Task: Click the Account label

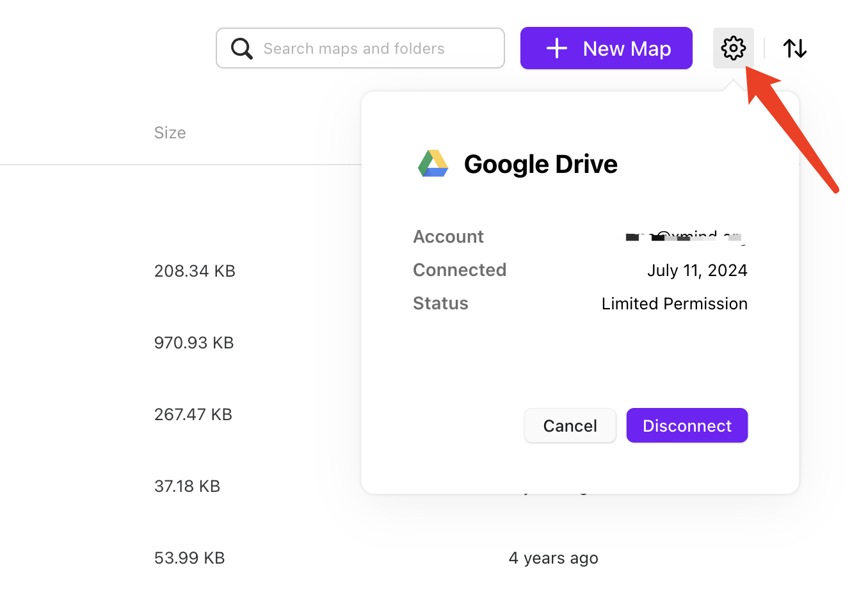Action: tap(449, 237)
